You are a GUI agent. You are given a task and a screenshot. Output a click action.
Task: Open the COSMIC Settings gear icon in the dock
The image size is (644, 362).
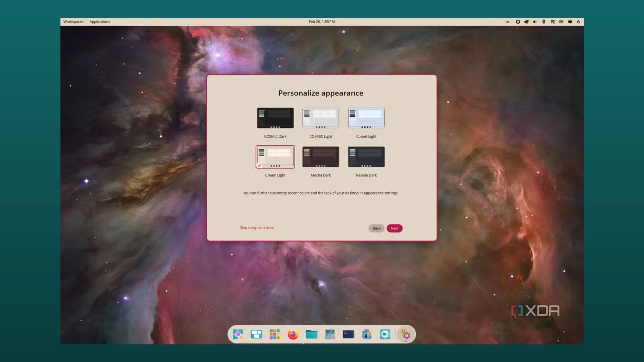click(x=405, y=334)
